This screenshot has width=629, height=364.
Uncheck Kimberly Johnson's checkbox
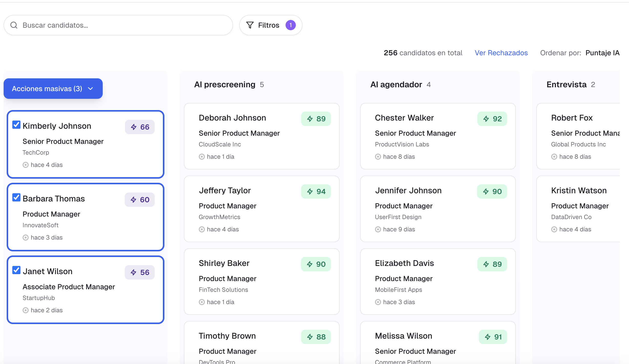(x=16, y=125)
